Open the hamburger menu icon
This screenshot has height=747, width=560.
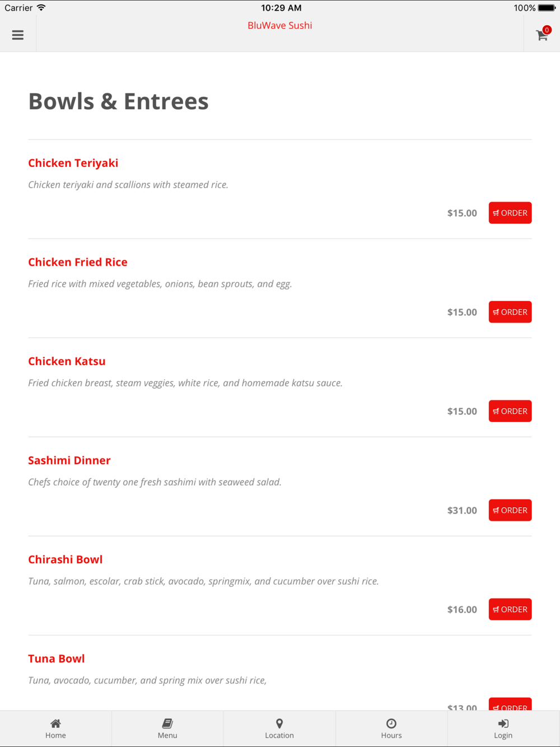18,35
